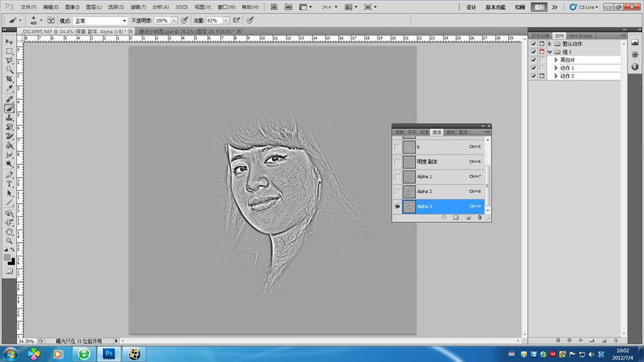Switch to the 历史记录 panel tab
This screenshot has height=362, width=644.
point(540,36)
